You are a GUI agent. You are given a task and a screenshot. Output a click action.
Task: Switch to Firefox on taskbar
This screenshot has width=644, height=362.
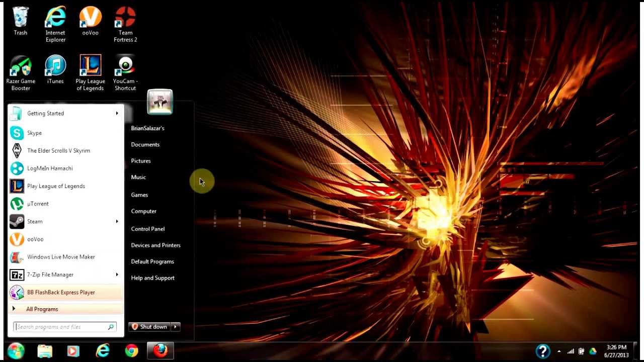160,351
